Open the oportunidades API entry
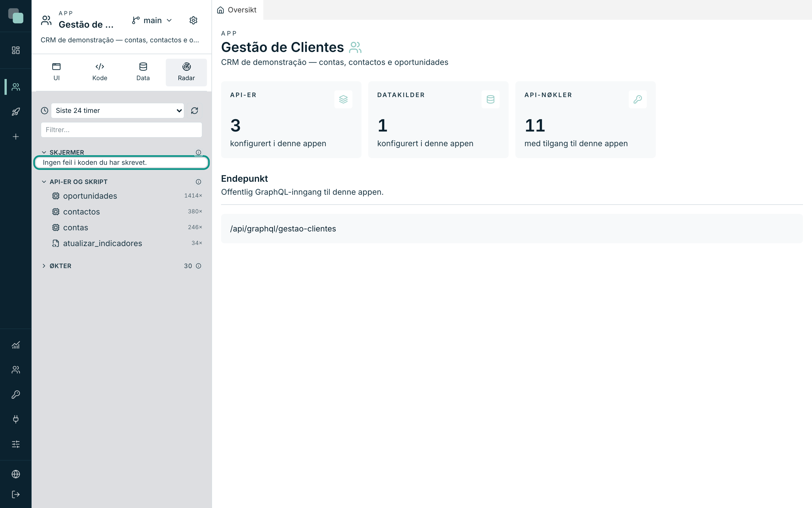 [122, 196]
